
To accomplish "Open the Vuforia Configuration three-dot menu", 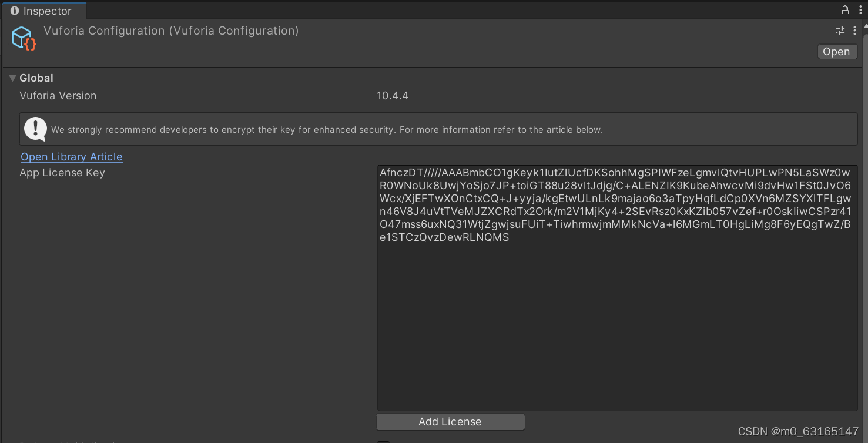I will pyautogui.click(x=855, y=31).
